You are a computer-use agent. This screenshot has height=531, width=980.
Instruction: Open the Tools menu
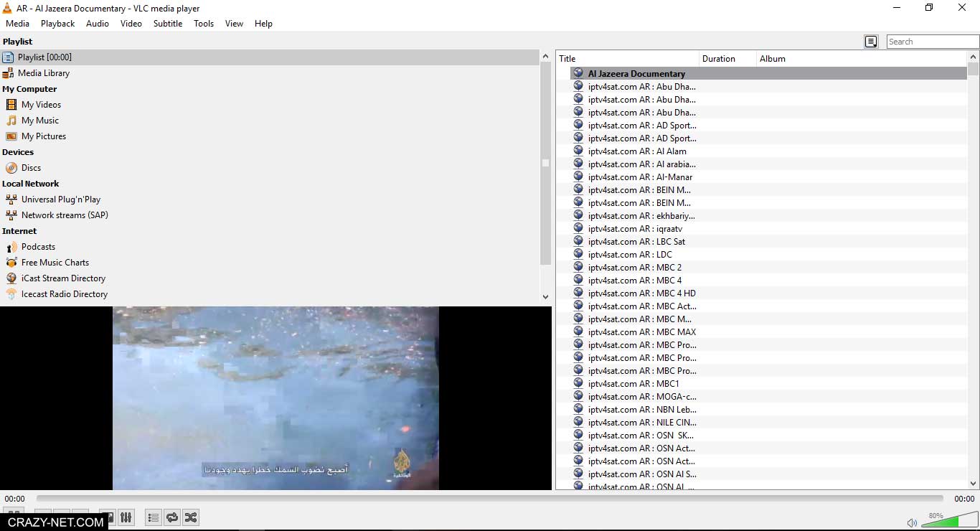tap(204, 24)
